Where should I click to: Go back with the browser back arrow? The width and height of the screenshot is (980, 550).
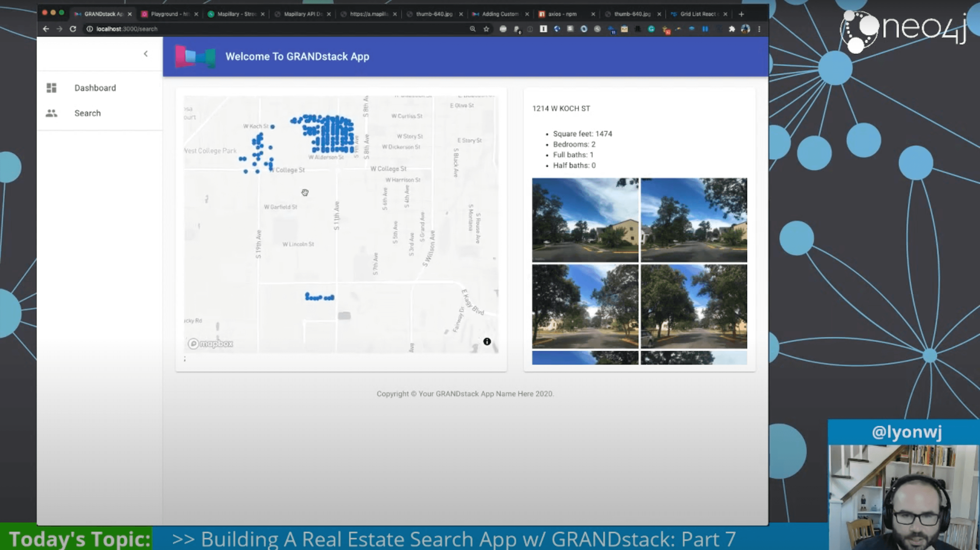tap(46, 29)
